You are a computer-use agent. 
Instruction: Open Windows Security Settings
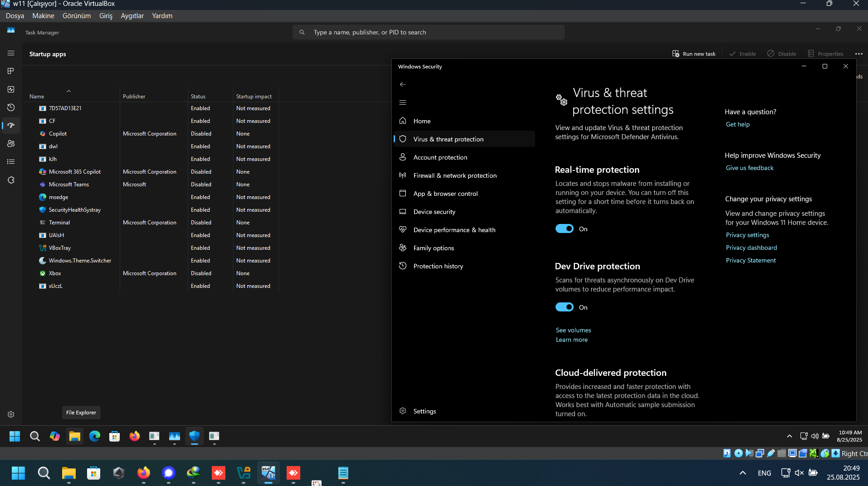(x=464, y=411)
